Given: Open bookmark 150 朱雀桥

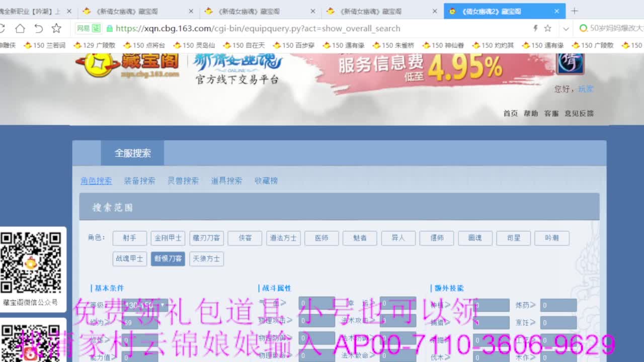Looking at the screenshot, I should (x=393, y=45).
